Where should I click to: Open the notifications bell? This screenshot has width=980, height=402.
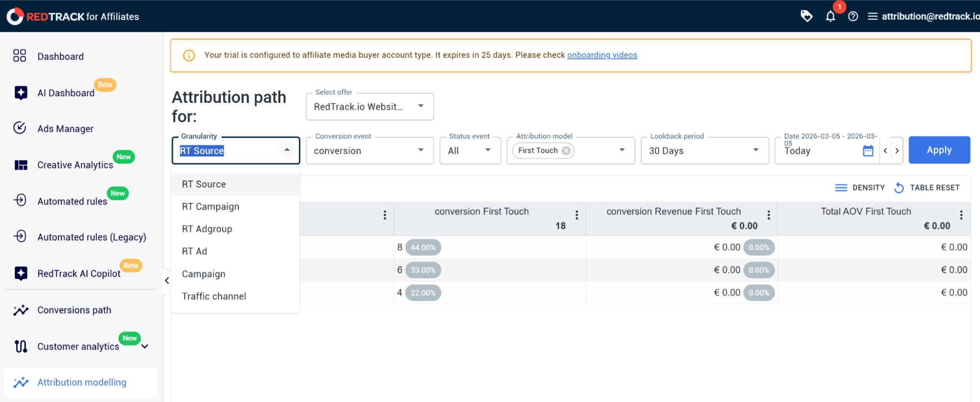(x=830, y=17)
